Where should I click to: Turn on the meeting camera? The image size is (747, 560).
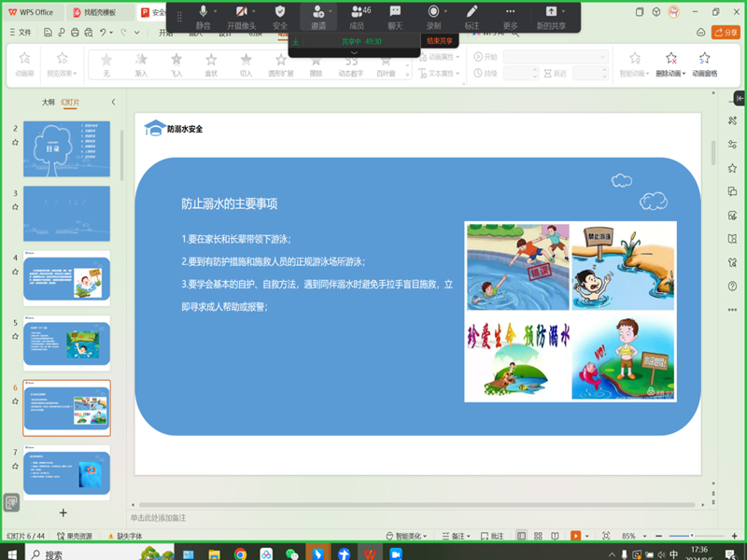(x=243, y=16)
